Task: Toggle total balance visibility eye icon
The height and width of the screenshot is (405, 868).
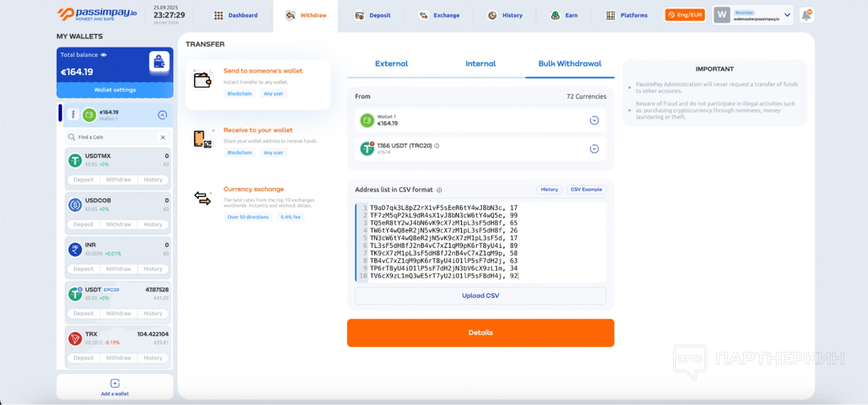Action: click(x=104, y=55)
